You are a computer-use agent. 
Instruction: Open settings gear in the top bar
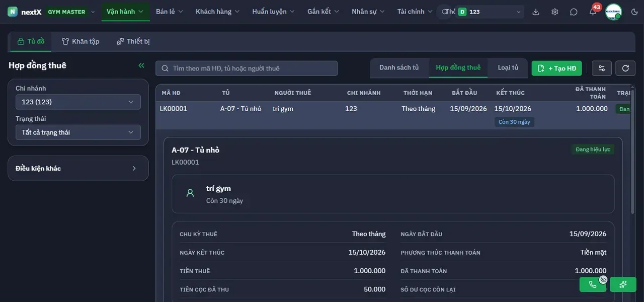click(555, 12)
